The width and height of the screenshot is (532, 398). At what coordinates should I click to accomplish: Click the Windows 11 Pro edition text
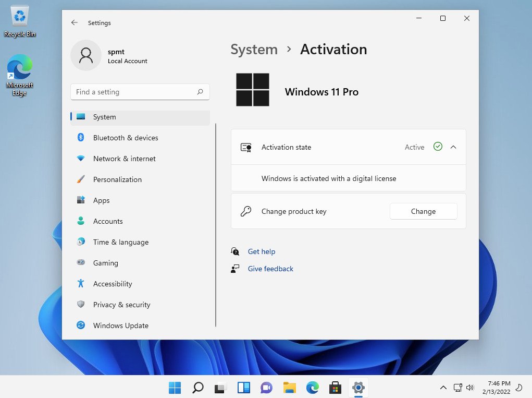[321, 92]
